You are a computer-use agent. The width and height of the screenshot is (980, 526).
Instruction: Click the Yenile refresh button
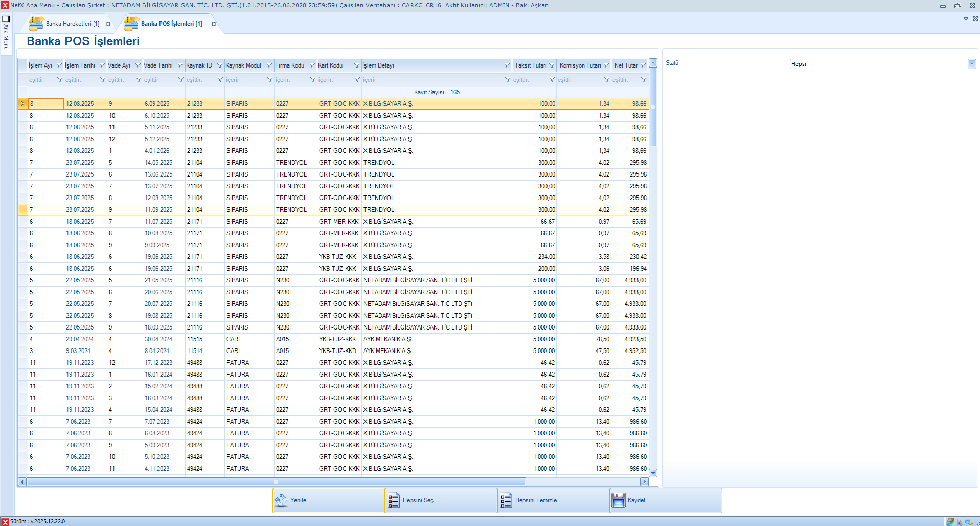[328, 500]
